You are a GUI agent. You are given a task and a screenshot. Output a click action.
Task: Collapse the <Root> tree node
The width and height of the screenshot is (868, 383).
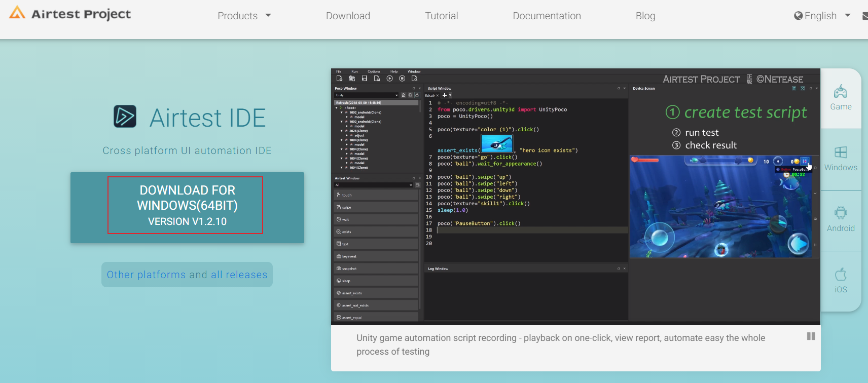coord(336,108)
